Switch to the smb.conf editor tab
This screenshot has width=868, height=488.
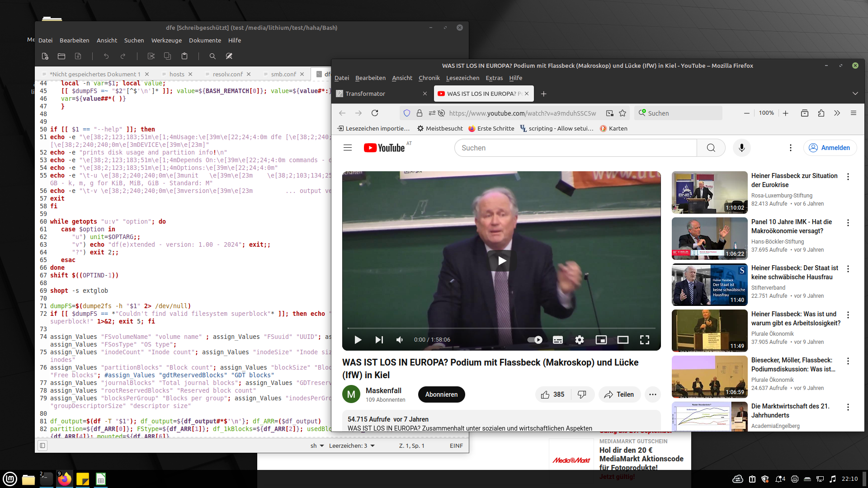pos(283,75)
